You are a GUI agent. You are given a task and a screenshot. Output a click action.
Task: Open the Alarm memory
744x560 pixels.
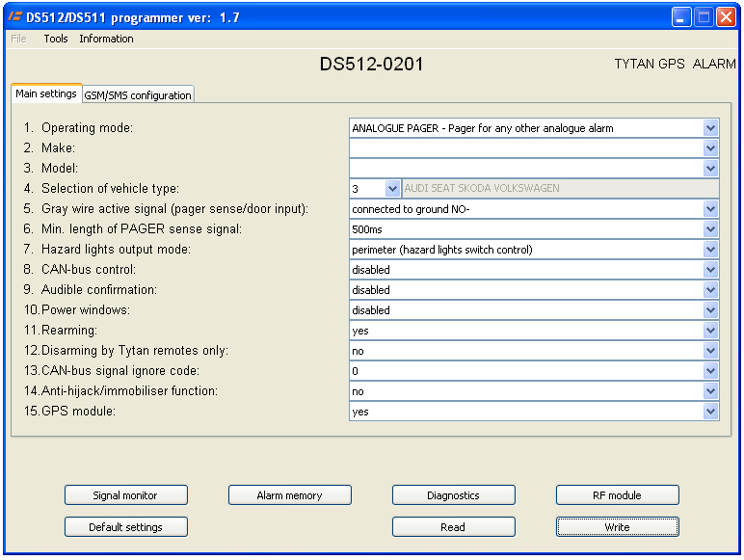(289, 495)
